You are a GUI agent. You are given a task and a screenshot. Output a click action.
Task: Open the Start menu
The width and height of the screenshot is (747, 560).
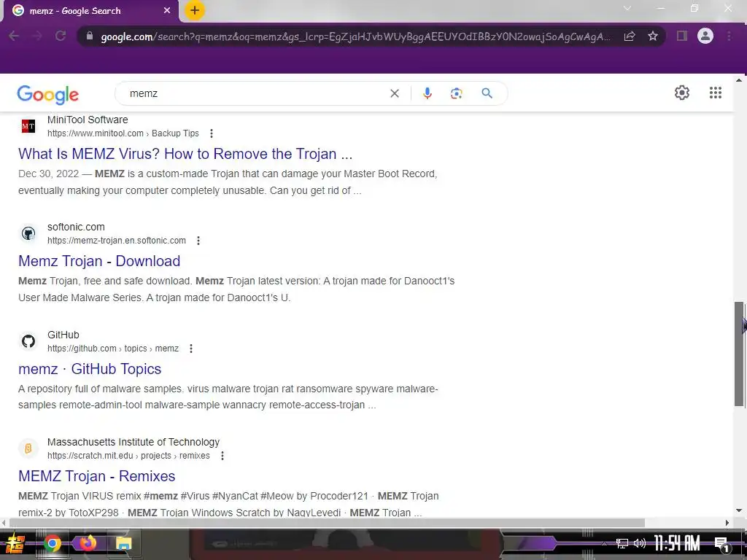(x=15, y=544)
